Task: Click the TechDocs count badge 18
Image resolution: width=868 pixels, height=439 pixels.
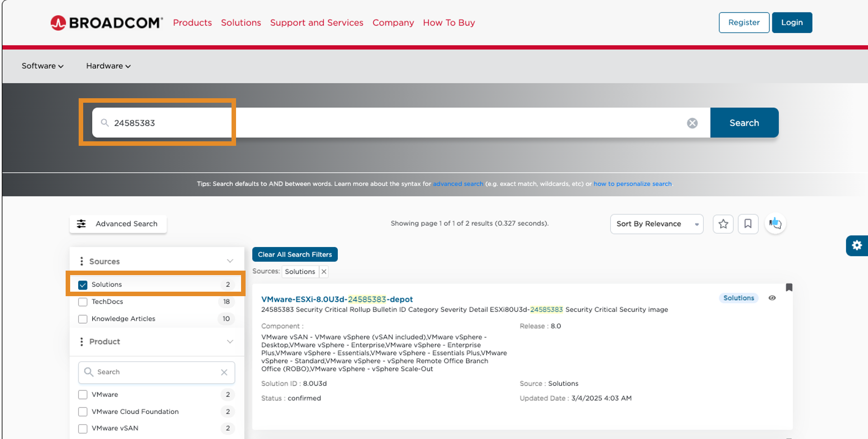Action: coord(227,302)
